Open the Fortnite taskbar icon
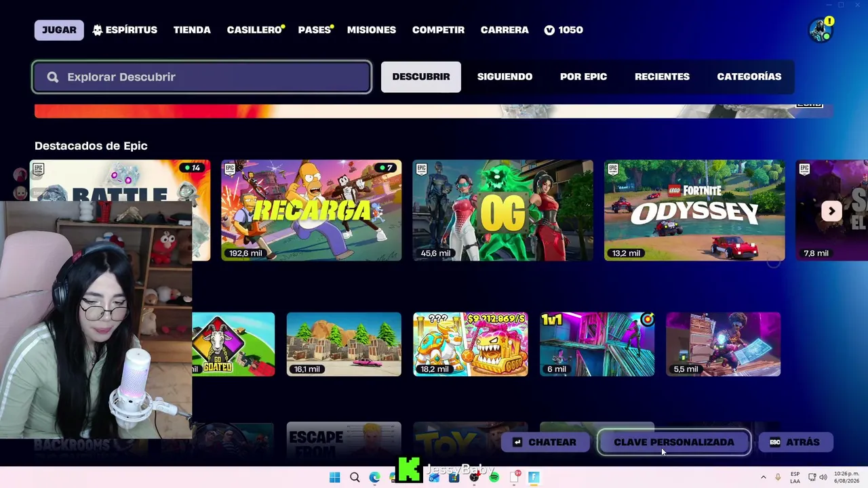The width and height of the screenshot is (868, 488). 534,477
